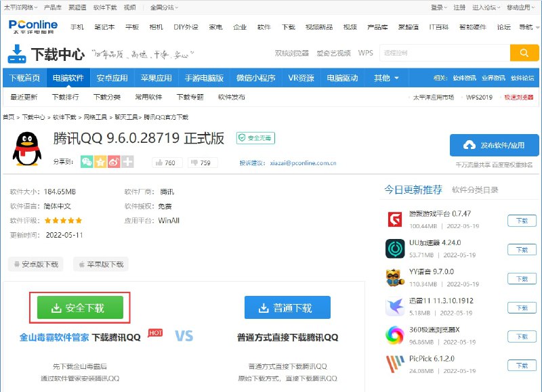The height and width of the screenshot is (392, 542).
Task: Click the xiazai@pconline.com.cn email link
Action: [303, 163]
